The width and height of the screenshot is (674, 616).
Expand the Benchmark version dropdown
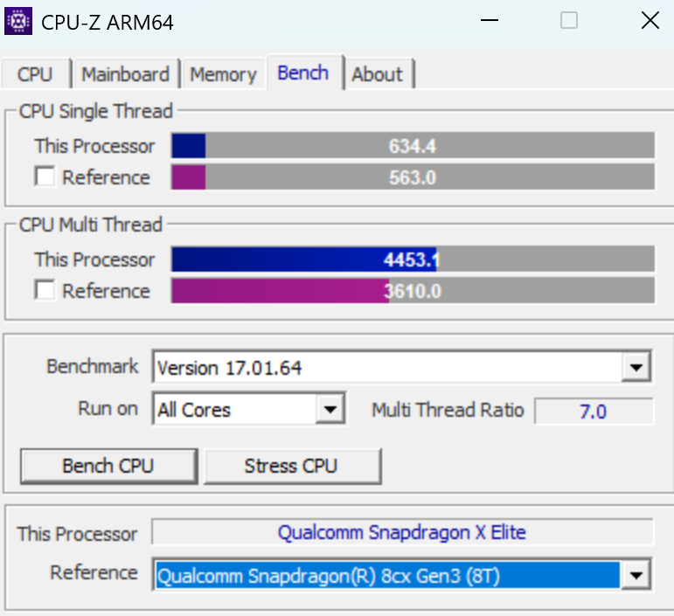click(636, 368)
